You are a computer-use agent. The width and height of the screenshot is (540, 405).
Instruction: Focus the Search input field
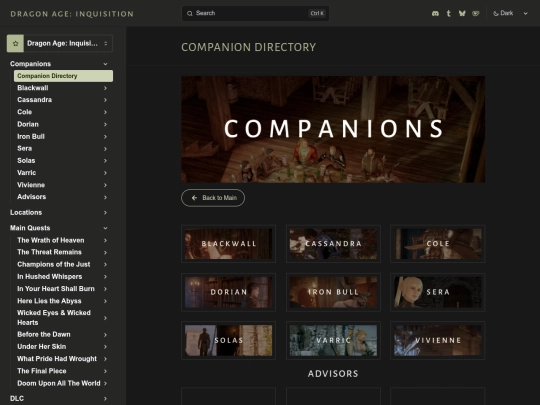pyautogui.click(x=255, y=13)
